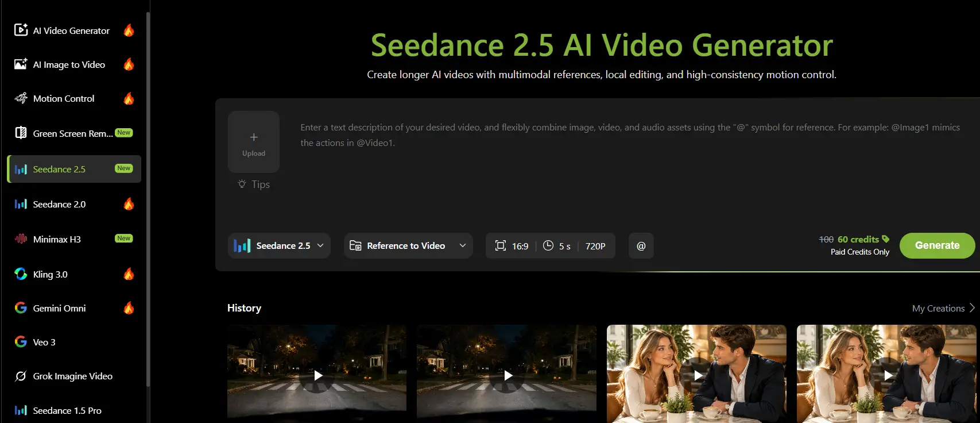980x423 pixels.
Task: Play the first night street video
Action: (318, 376)
